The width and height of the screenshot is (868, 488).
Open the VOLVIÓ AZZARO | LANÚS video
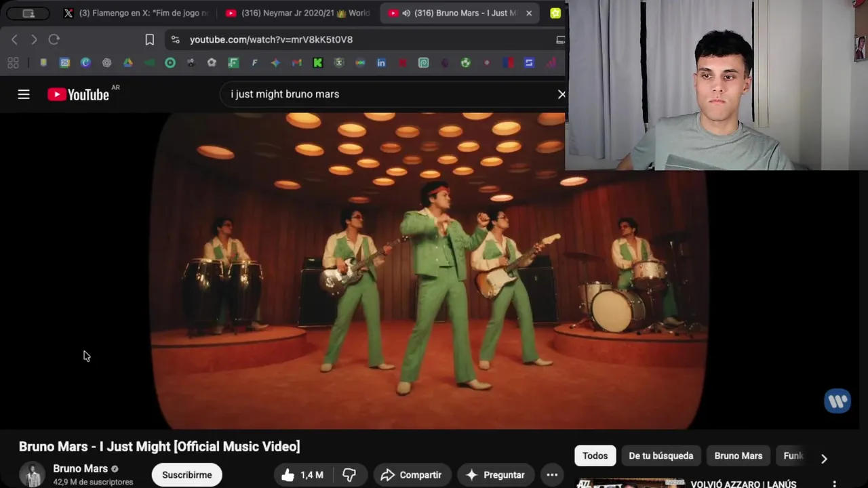point(743,484)
